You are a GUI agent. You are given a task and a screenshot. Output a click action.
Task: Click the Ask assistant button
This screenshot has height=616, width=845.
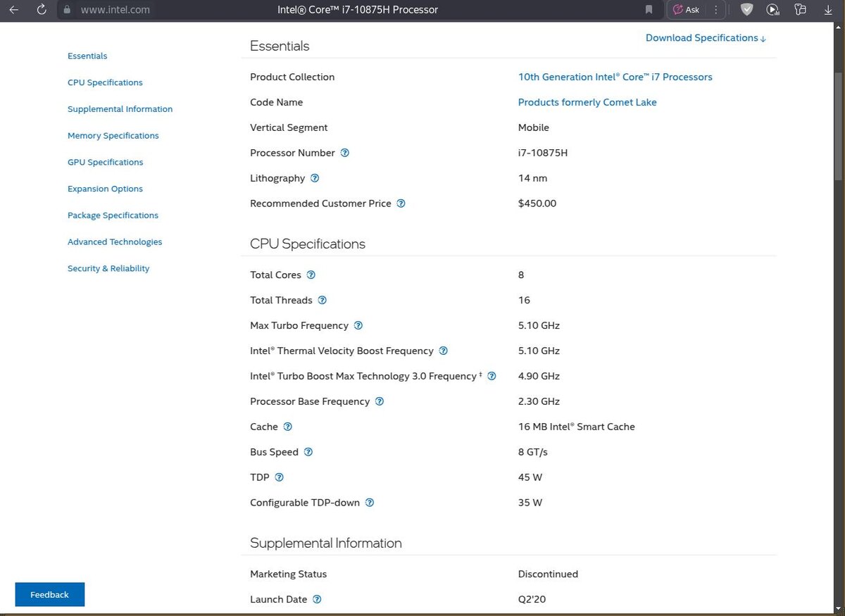(x=686, y=10)
